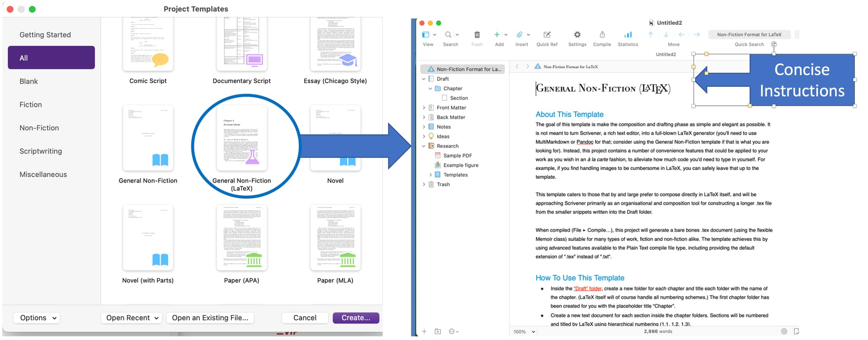Select the Documentary Script template
Image resolution: width=868 pixels, height=340 pixels.
(242, 44)
